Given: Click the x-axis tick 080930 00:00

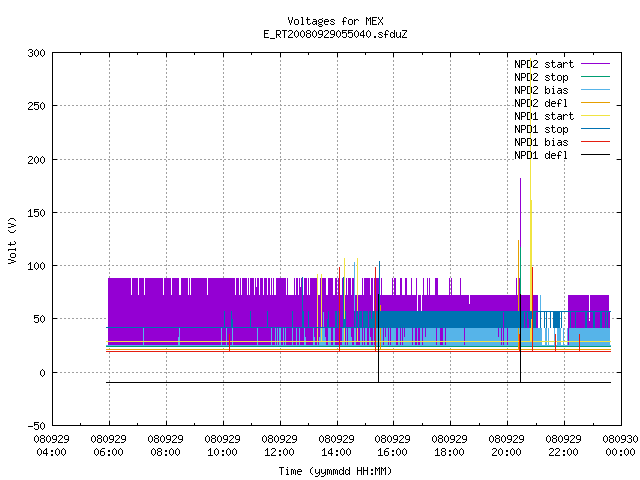Looking at the screenshot, I should [x=620, y=446].
